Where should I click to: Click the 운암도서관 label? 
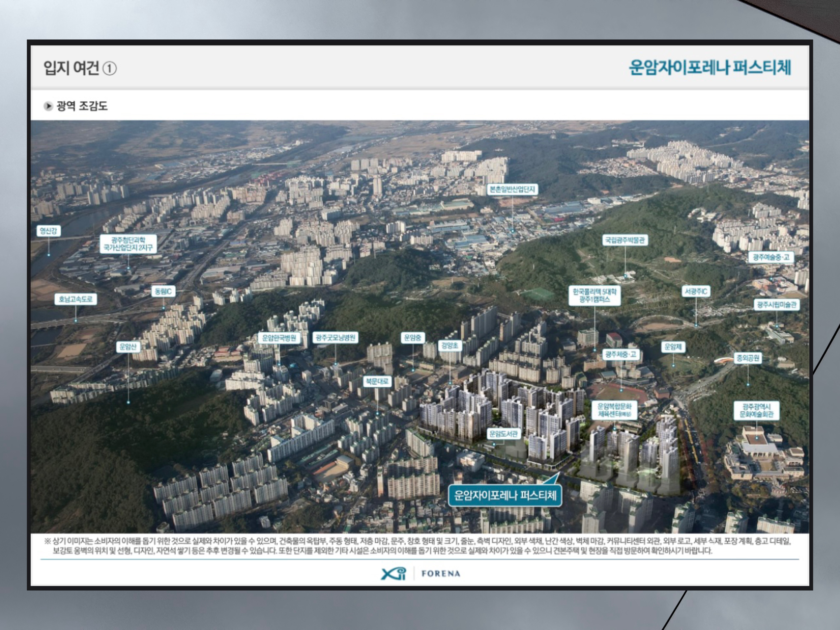(x=503, y=434)
